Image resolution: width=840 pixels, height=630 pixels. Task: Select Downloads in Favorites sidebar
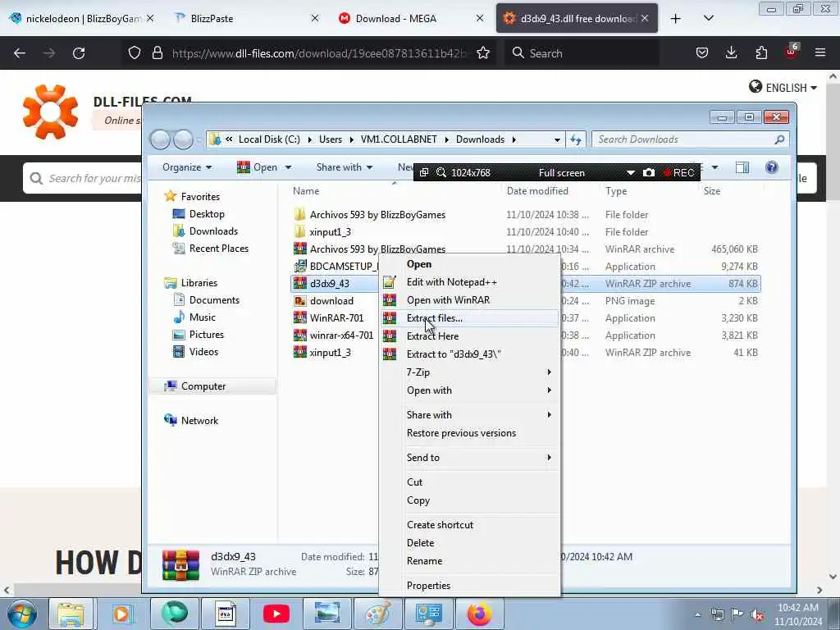coord(213,231)
